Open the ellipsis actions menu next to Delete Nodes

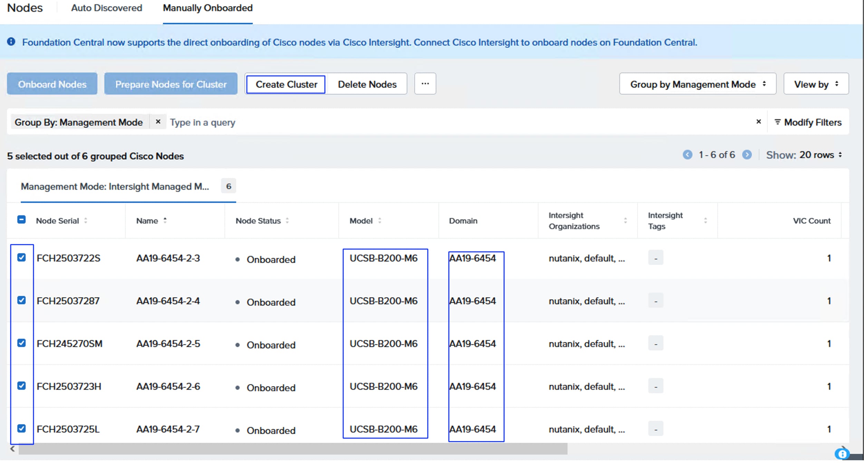425,83
